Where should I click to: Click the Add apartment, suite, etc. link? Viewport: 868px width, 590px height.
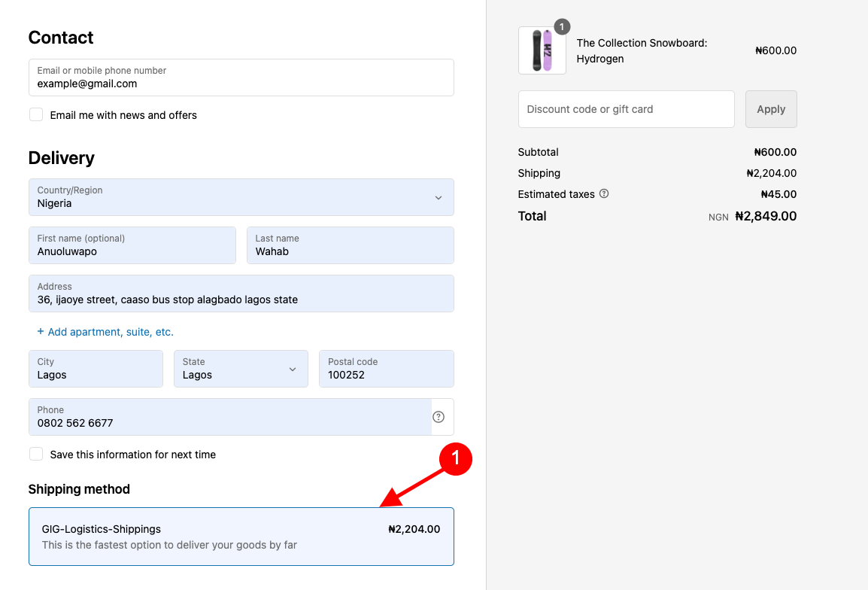110,332
